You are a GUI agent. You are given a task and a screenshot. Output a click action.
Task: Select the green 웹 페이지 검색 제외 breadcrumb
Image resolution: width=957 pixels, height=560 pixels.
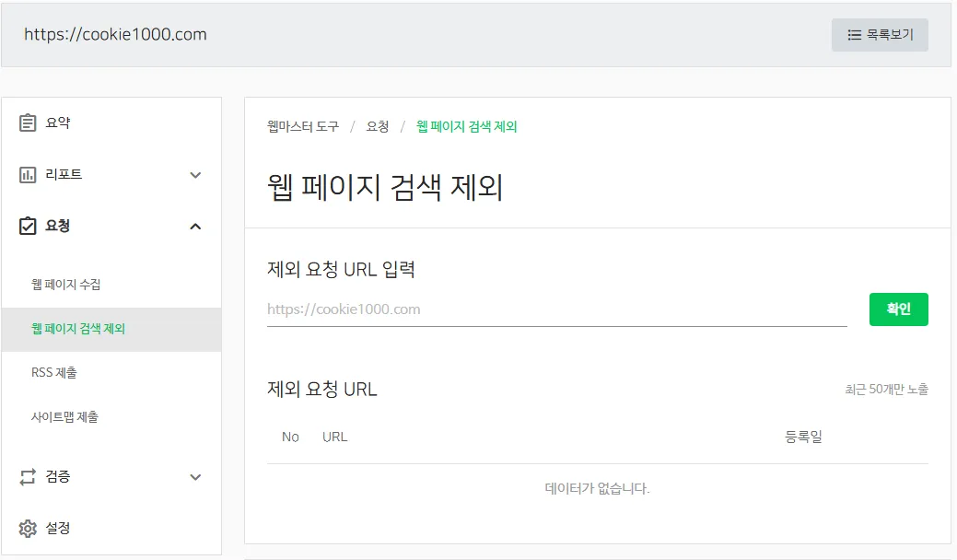(467, 128)
